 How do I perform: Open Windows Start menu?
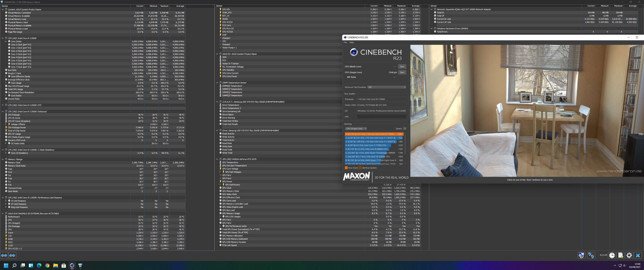click(x=6, y=265)
